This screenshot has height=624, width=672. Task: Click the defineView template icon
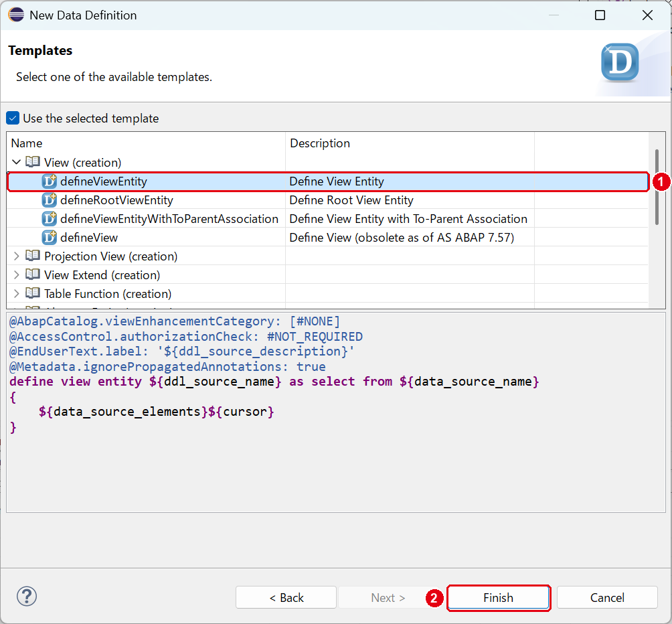[x=50, y=238]
